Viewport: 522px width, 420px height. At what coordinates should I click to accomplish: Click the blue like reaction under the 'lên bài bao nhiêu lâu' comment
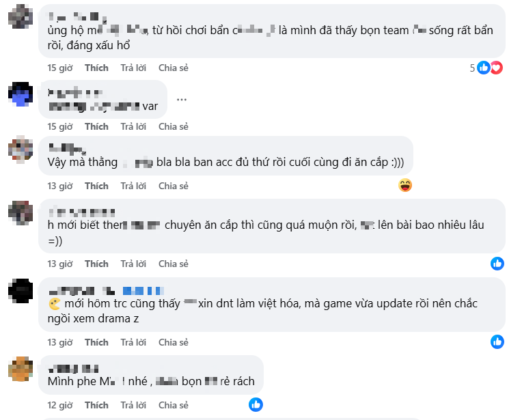(x=497, y=264)
